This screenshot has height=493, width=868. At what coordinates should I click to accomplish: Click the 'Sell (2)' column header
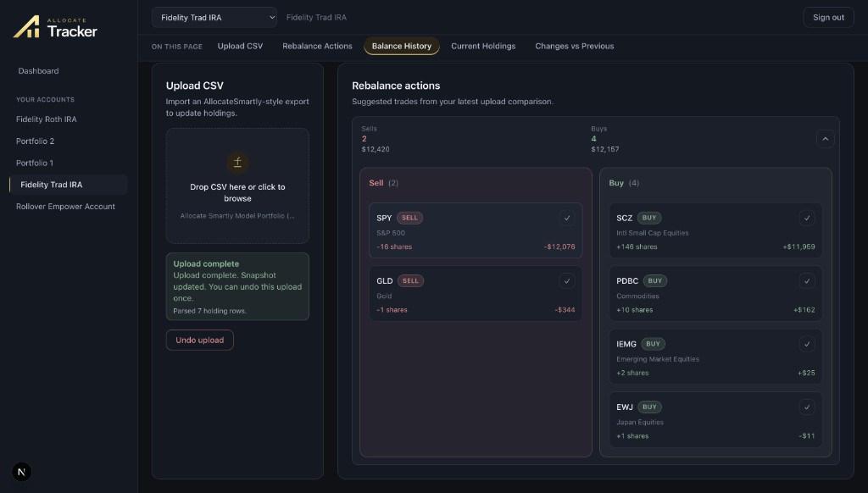[384, 183]
